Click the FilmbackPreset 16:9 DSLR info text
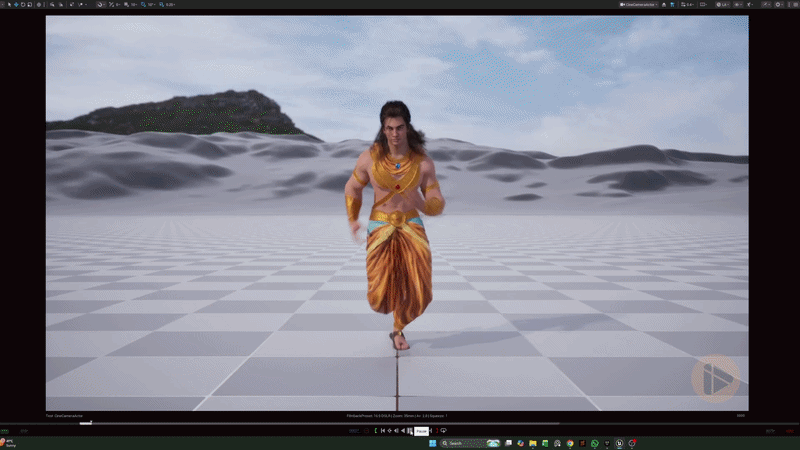The image size is (800, 450). [397, 416]
